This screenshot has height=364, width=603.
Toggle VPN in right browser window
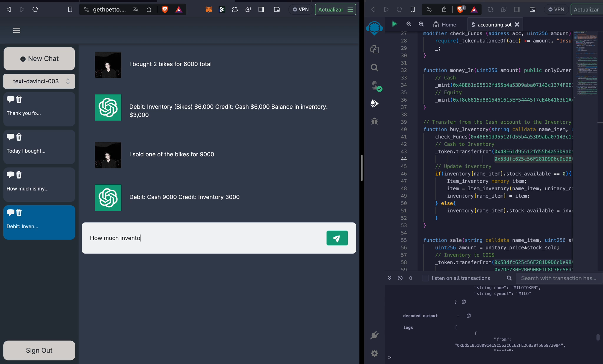click(556, 9)
